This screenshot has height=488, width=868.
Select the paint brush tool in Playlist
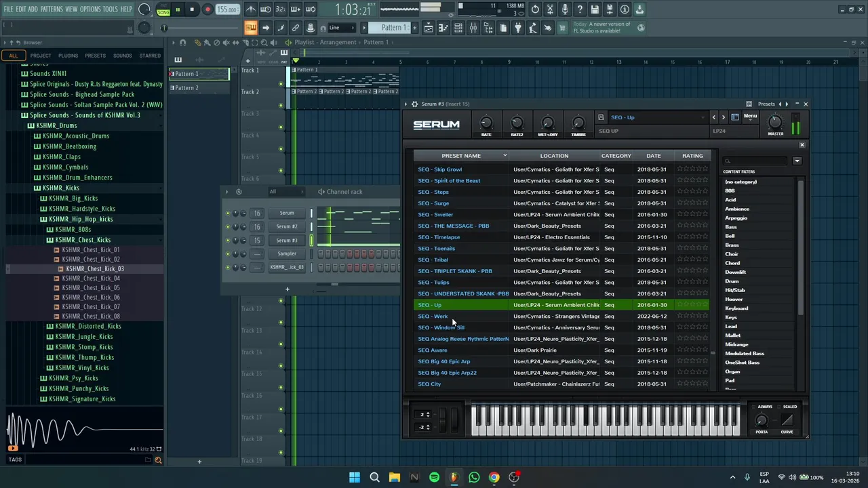click(207, 42)
